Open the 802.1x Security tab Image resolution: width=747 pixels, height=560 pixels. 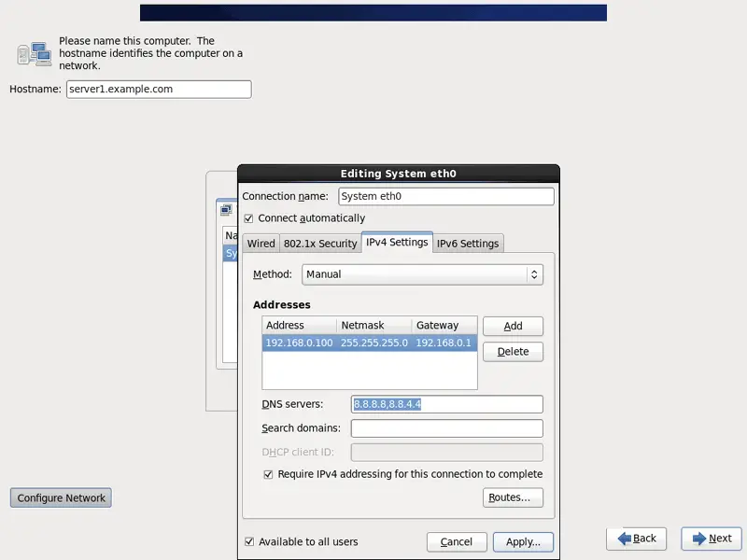320,244
